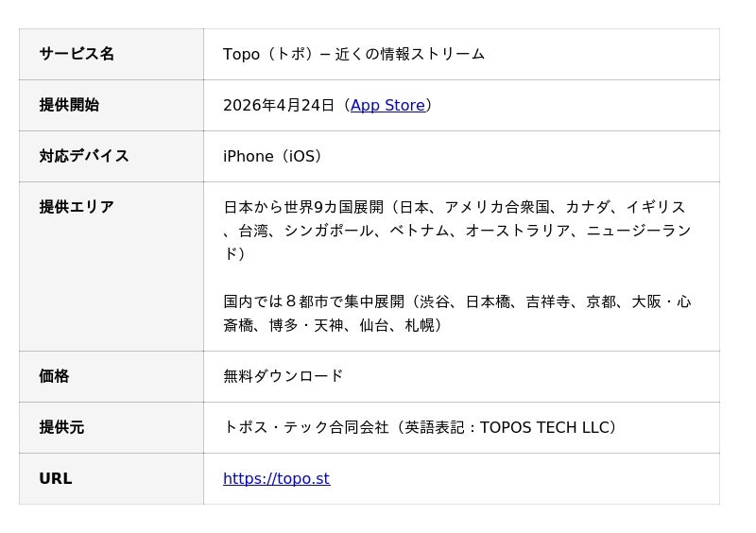Open the https://topo.st link
The height and width of the screenshot is (533, 756).
click(x=276, y=479)
